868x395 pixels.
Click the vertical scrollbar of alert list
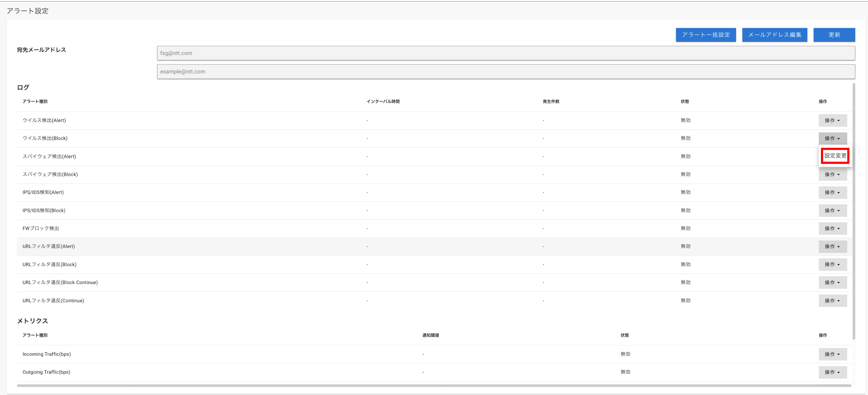(x=853, y=211)
